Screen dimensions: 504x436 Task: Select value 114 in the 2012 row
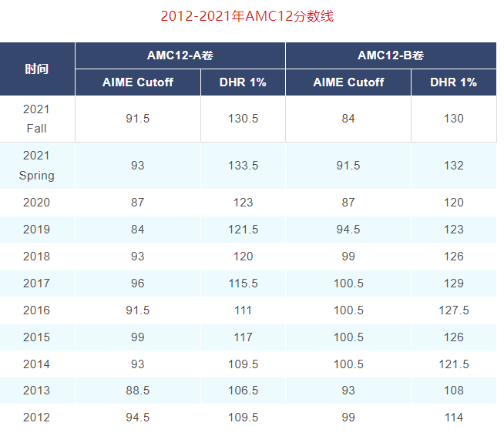point(454,418)
